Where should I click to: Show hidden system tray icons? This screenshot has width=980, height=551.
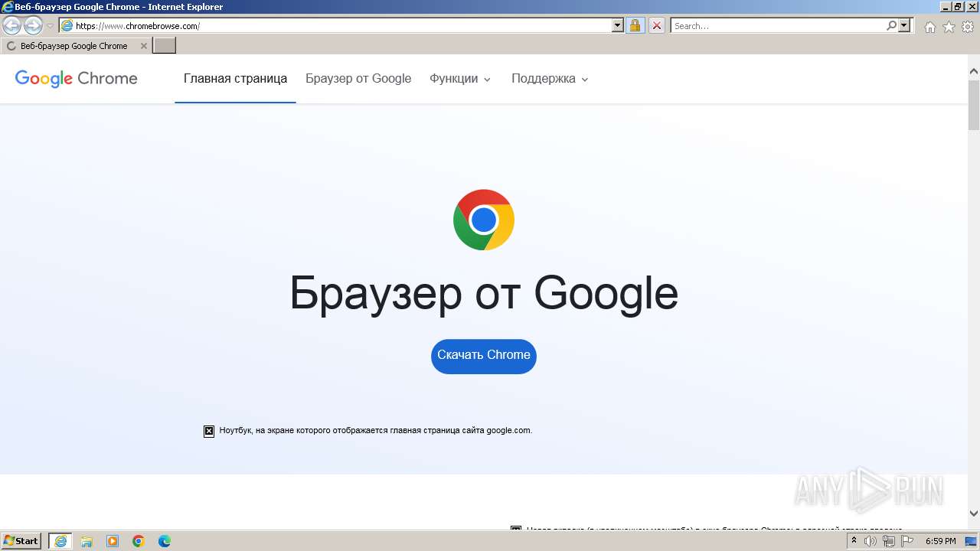coord(854,541)
